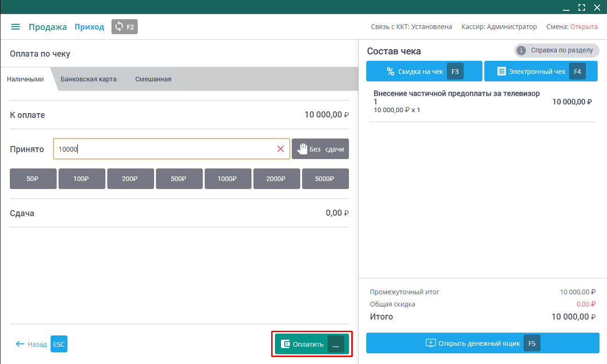This screenshot has height=364, width=607.
Task: Switch to the Смешанная payment tab
Action: coord(153,79)
